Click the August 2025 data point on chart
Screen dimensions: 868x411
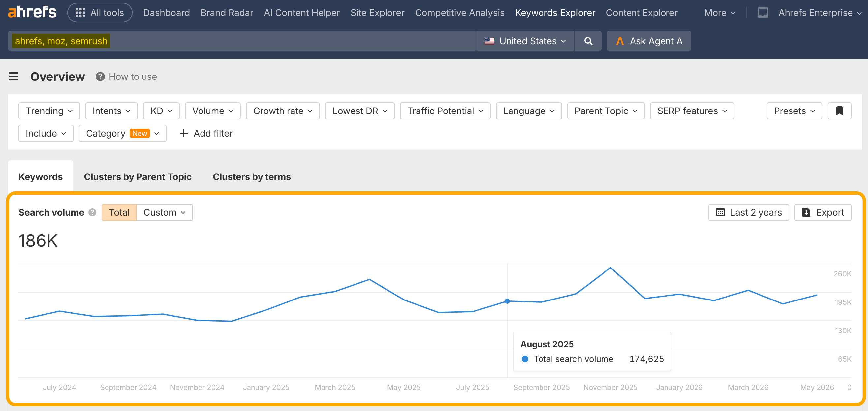(507, 301)
